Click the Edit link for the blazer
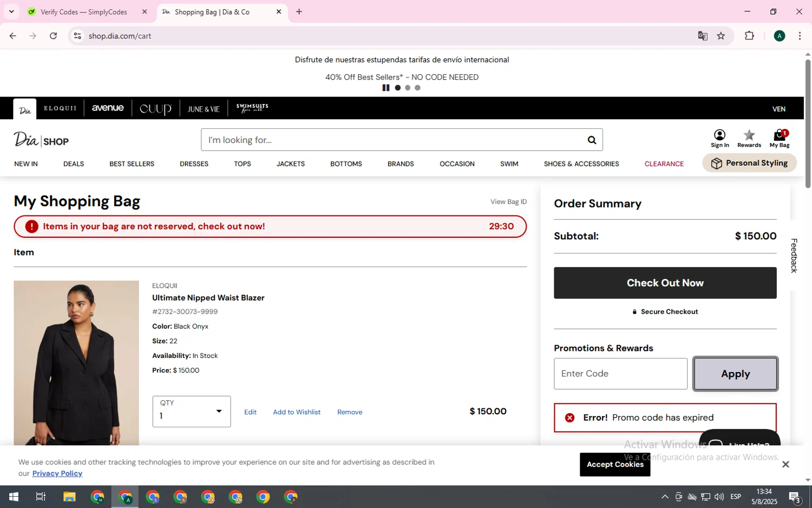 [x=250, y=412]
